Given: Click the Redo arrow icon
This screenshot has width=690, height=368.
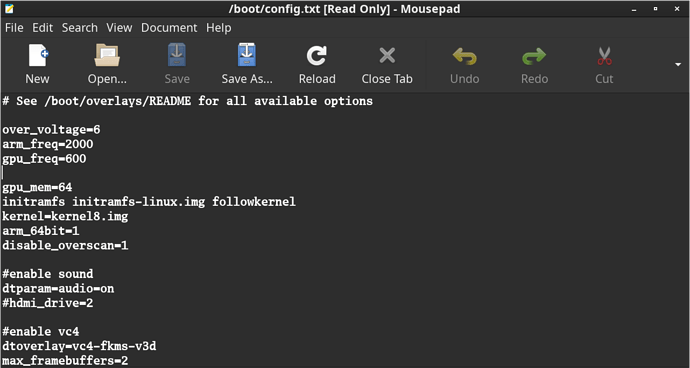Looking at the screenshot, I should (534, 56).
